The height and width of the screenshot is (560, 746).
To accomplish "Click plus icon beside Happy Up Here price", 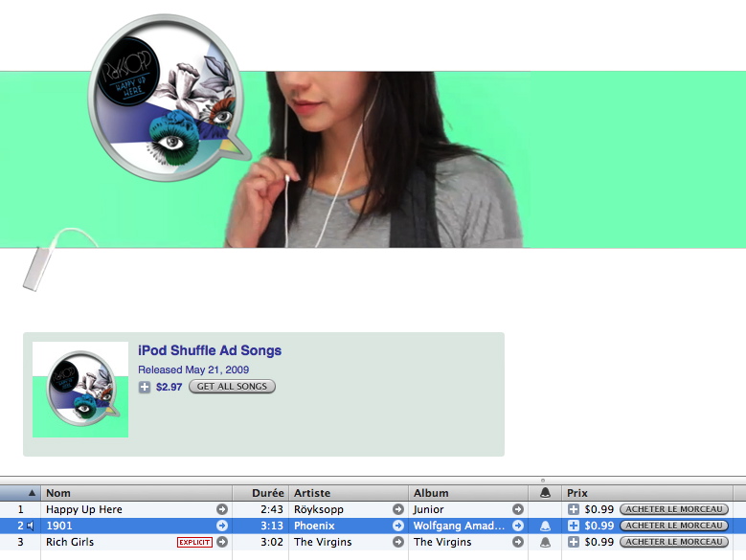I will coord(574,509).
